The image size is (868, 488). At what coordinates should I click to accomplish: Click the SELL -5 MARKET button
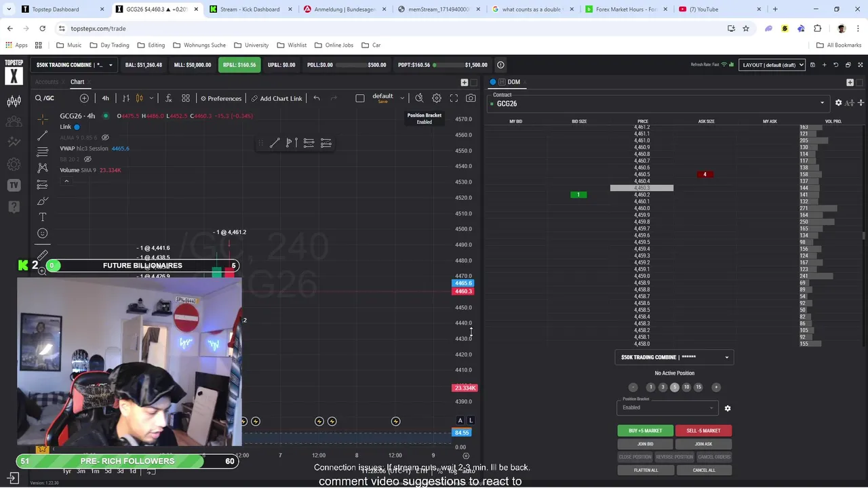(703, 431)
